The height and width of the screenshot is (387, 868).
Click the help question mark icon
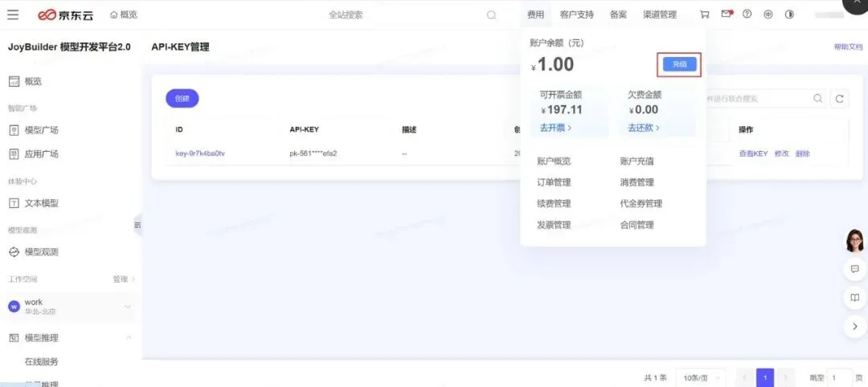coord(747,14)
